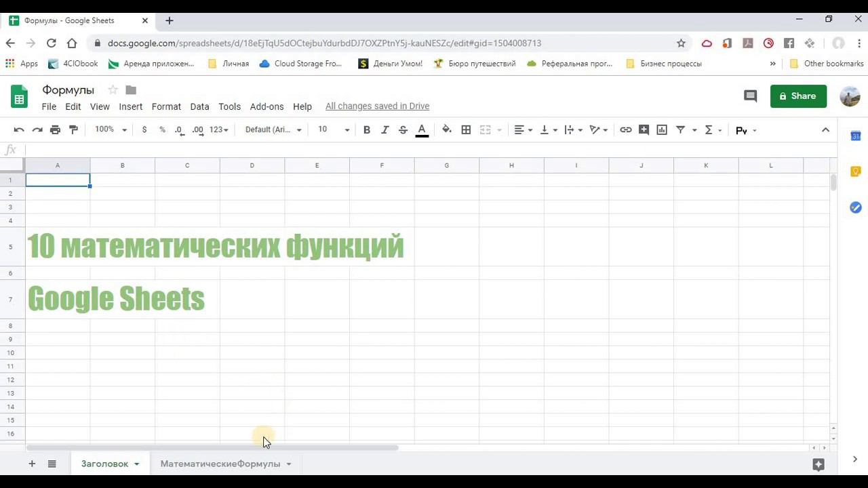Open the Borders tool

coord(466,129)
